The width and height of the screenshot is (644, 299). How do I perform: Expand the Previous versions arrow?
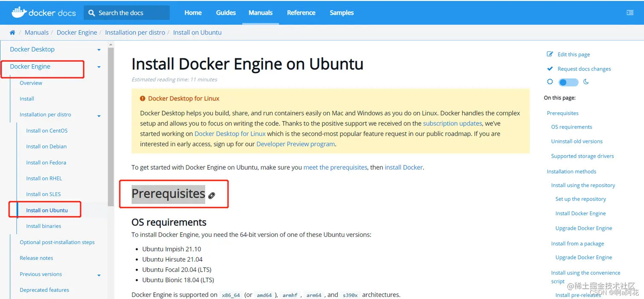tap(99, 275)
